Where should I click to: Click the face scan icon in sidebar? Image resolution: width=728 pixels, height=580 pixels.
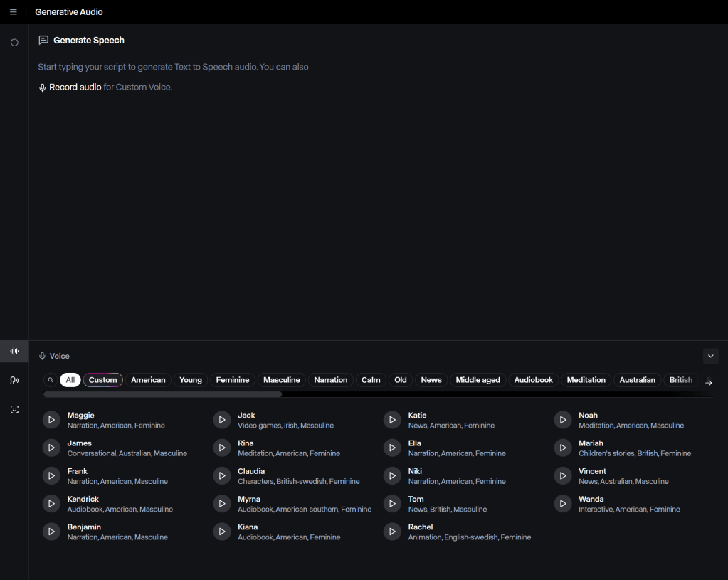pyautogui.click(x=14, y=410)
